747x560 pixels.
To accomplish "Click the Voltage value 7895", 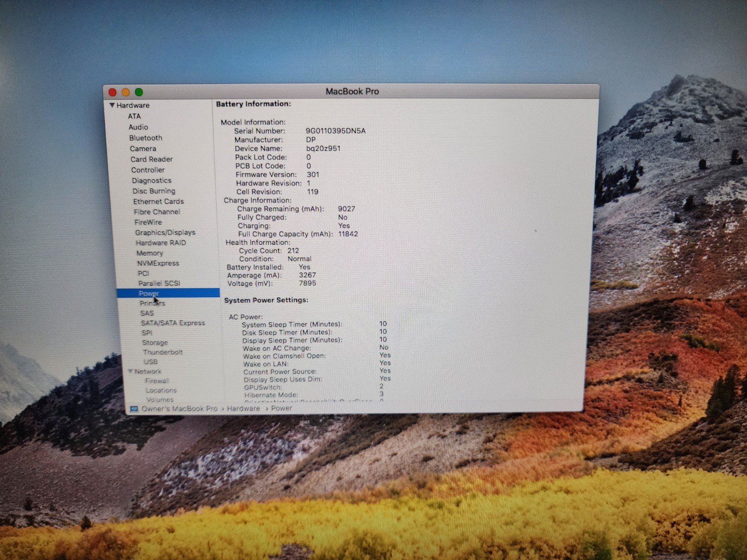I will (308, 283).
